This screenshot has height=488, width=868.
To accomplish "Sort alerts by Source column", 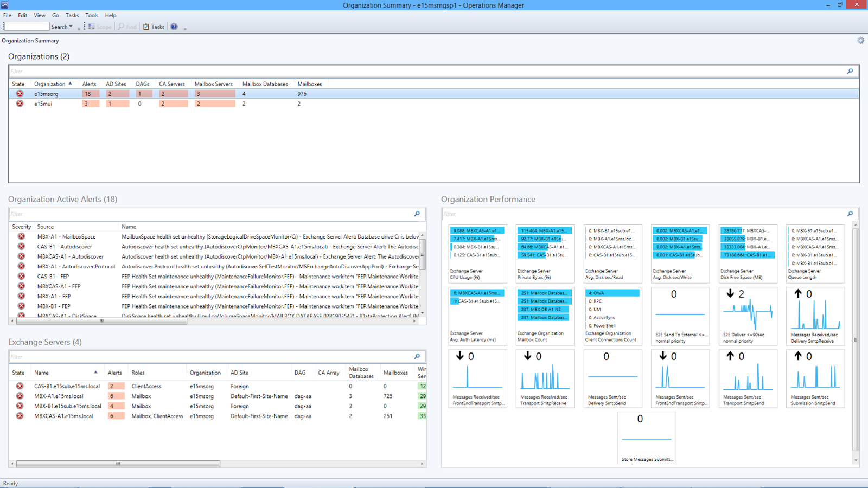I will 46,227.
